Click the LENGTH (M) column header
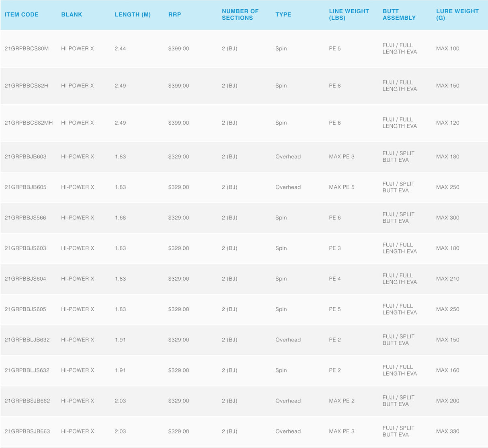The width and height of the screenshot is (488, 448). [x=133, y=14]
